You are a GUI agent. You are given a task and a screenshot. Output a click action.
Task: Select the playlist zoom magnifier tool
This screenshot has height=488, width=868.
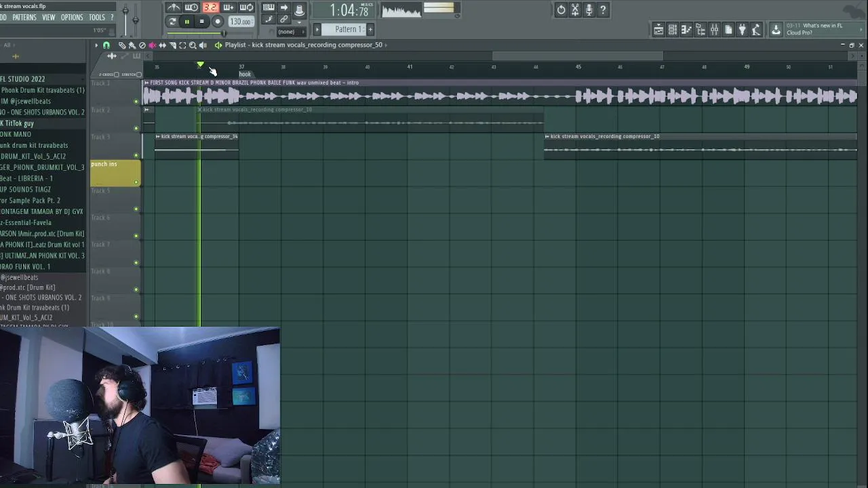tap(193, 45)
